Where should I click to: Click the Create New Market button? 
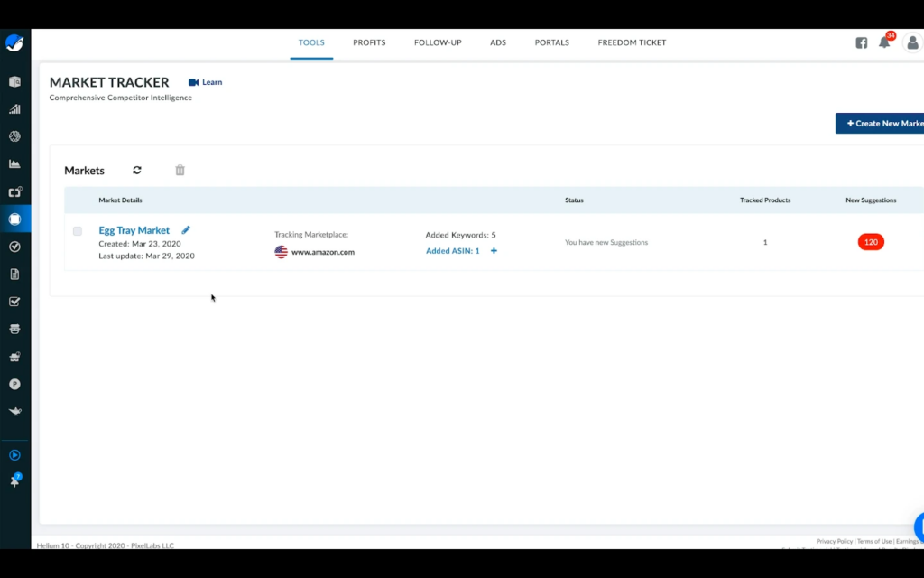(882, 123)
